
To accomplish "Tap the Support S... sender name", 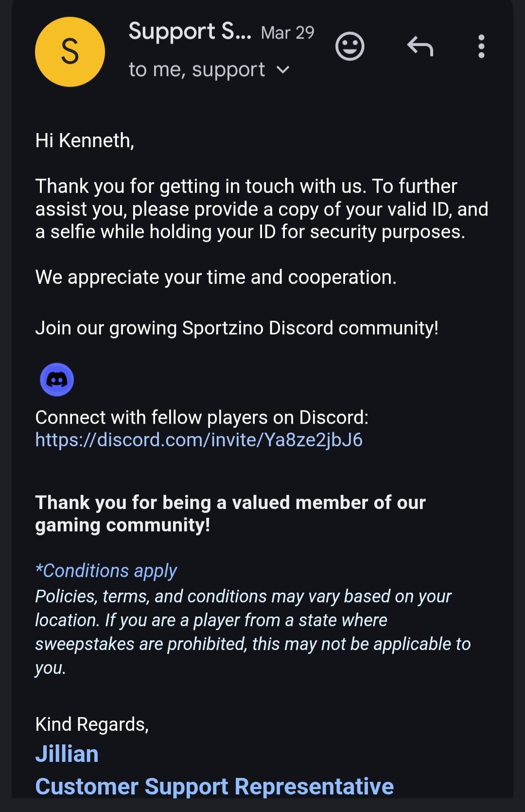I will pyautogui.click(x=190, y=32).
